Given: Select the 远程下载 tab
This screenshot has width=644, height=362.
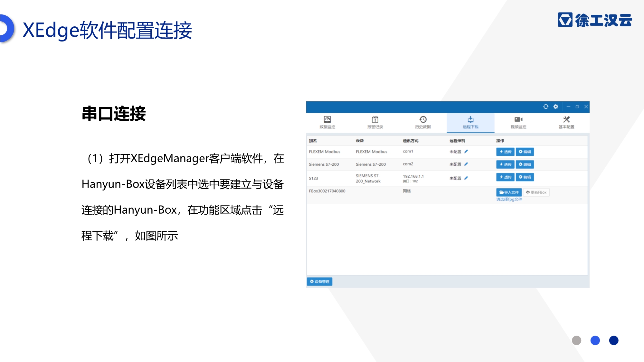Looking at the screenshot, I should pyautogui.click(x=470, y=123).
